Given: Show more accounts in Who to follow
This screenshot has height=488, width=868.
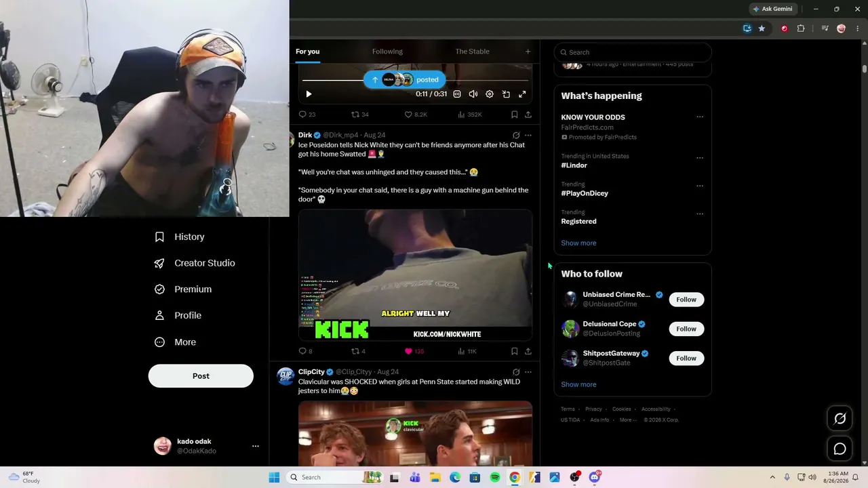Looking at the screenshot, I should [x=578, y=385].
